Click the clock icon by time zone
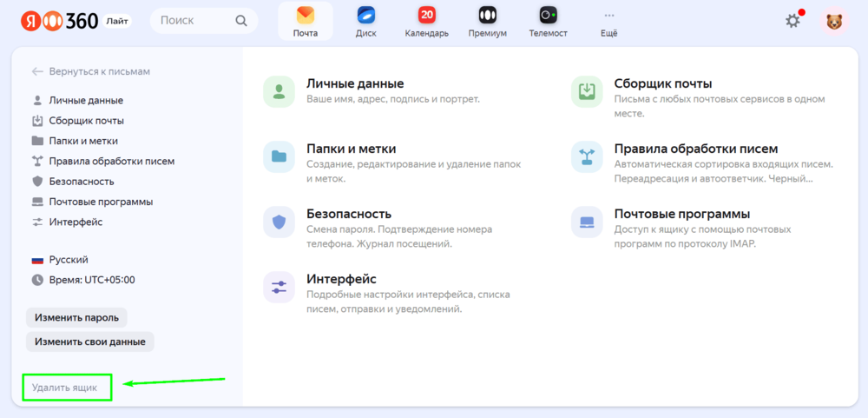 (37, 280)
